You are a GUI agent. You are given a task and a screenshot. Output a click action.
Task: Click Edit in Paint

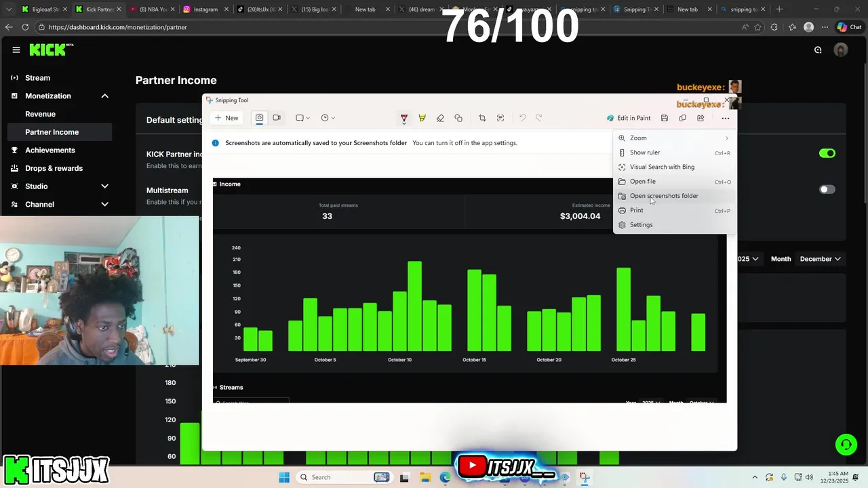629,118
